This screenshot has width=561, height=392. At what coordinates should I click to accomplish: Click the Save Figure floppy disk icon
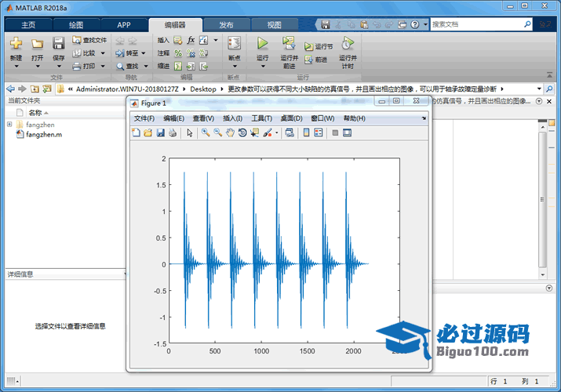(160, 133)
